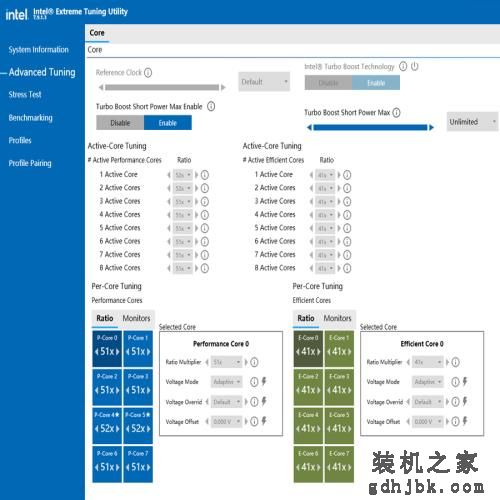
Task: Click info icon for Intel Turbo Boost Technology
Action: click(x=403, y=66)
